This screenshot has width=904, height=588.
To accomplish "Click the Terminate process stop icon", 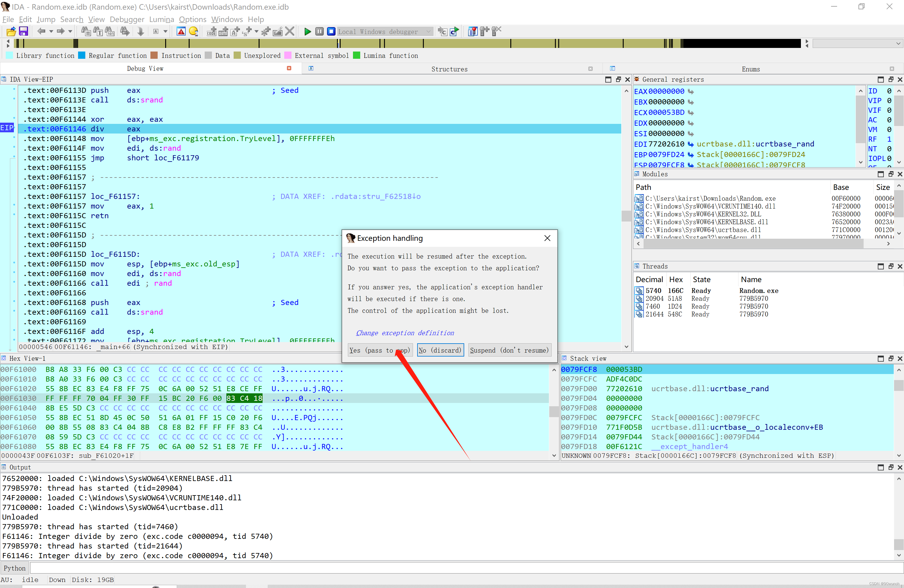I will [x=331, y=32].
